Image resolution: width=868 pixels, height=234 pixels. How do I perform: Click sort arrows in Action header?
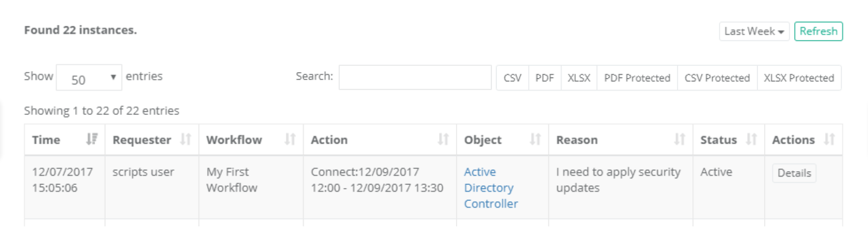coord(443,139)
